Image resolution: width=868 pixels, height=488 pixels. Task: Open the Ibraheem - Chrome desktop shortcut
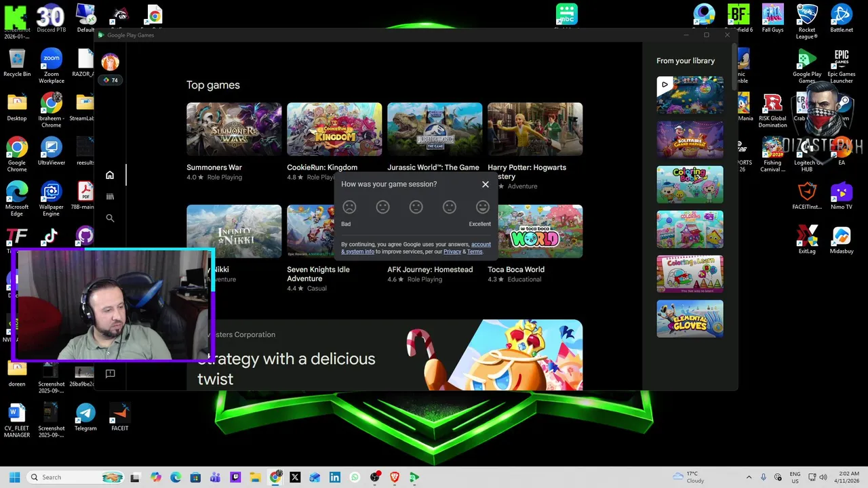(51, 110)
